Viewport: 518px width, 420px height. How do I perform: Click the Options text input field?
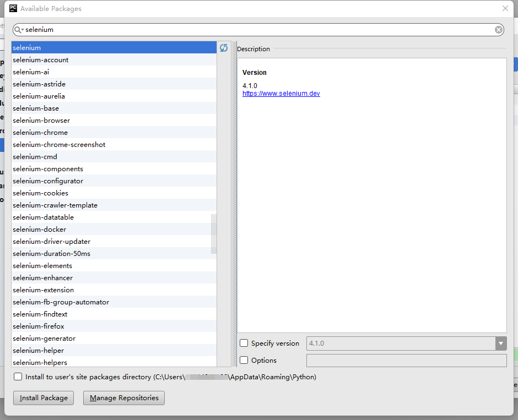[x=406, y=361]
